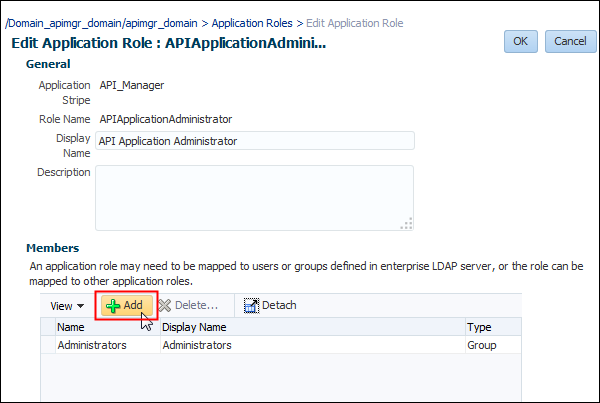
Task: Sort by the Display Name column header
Action: coord(313,327)
